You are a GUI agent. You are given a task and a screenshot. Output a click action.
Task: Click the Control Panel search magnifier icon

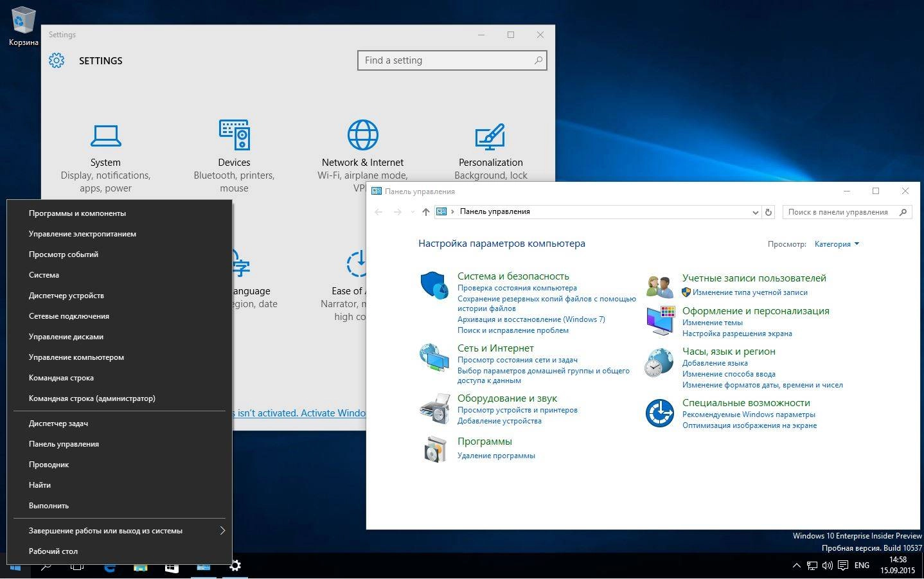point(903,212)
